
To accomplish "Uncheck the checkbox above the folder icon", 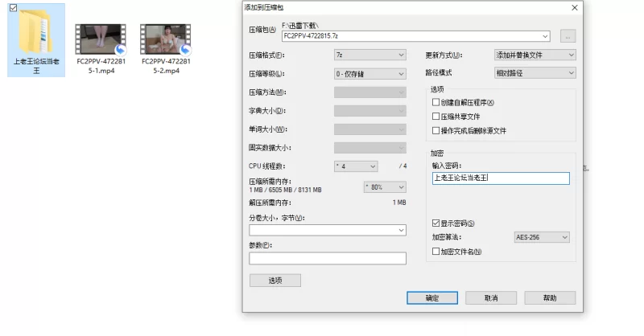I will (12, 7).
